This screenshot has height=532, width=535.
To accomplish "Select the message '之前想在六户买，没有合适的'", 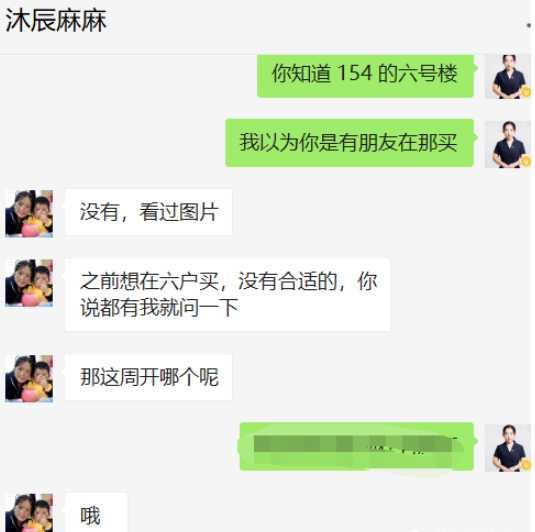I will coord(228,295).
